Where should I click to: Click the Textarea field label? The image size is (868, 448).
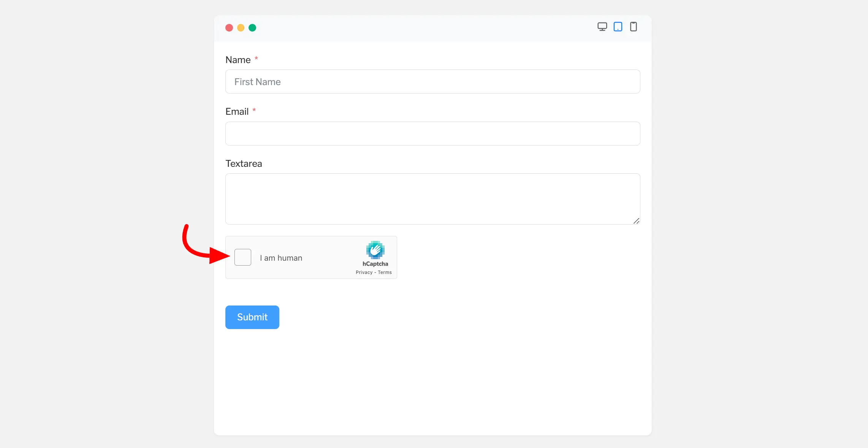pos(244,163)
